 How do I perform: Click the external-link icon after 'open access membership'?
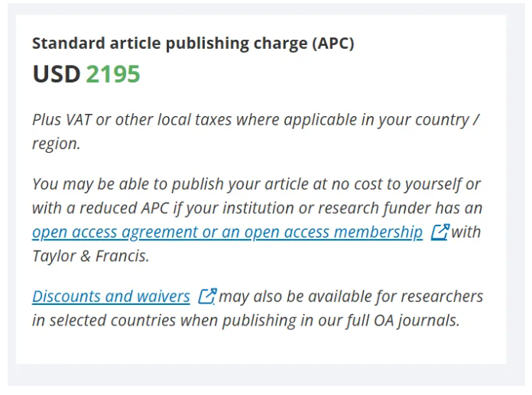[x=440, y=232]
